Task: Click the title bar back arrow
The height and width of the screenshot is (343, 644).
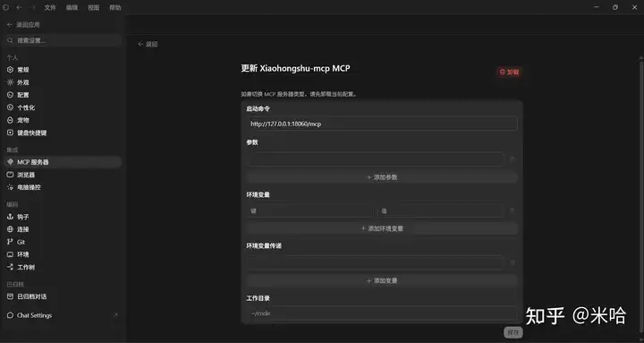Action: pos(19,7)
